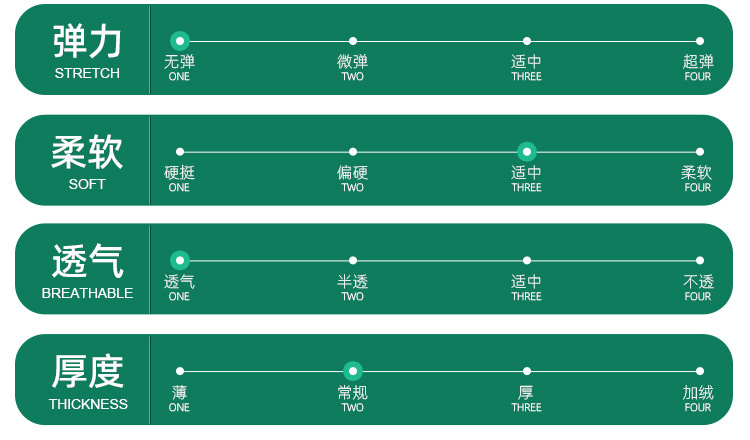Pick 柔软 FOUR on the soft scale
This screenshot has width=750, height=440.
[700, 152]
